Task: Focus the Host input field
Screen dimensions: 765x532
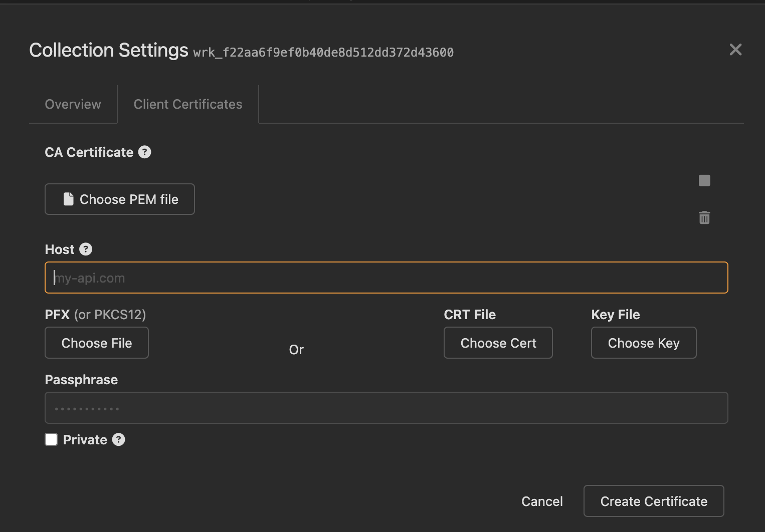Action: click(x=386, y=278)
